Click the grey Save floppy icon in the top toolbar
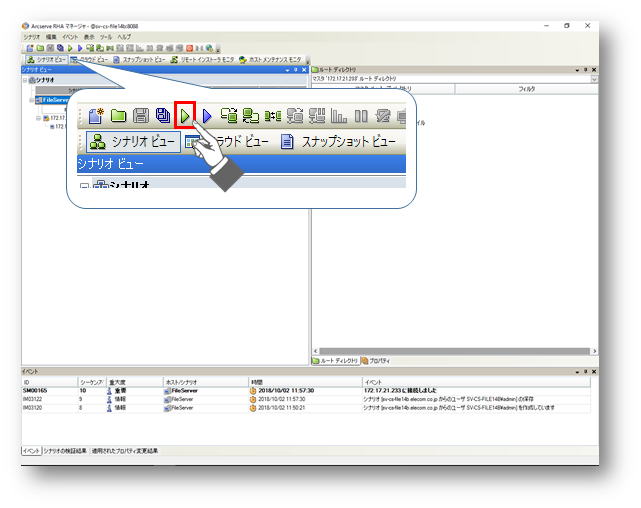The width and height of the screenshot is (641, 508). pyautogui.click(x=50, y=48)
